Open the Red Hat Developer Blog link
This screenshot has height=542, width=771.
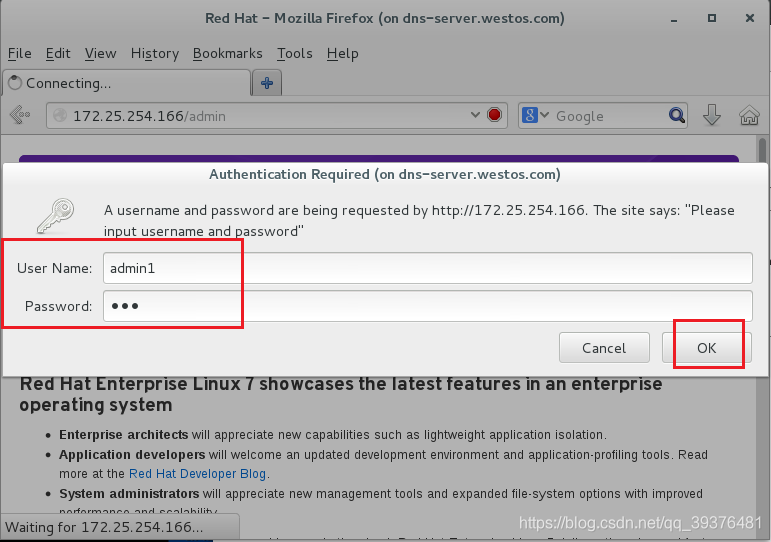tap(197, 474)
